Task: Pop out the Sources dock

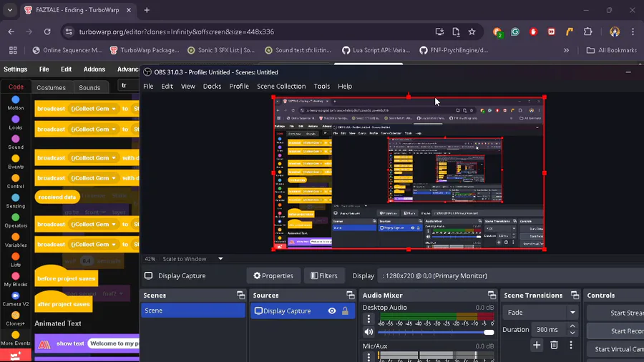Action: coord(351,295)
